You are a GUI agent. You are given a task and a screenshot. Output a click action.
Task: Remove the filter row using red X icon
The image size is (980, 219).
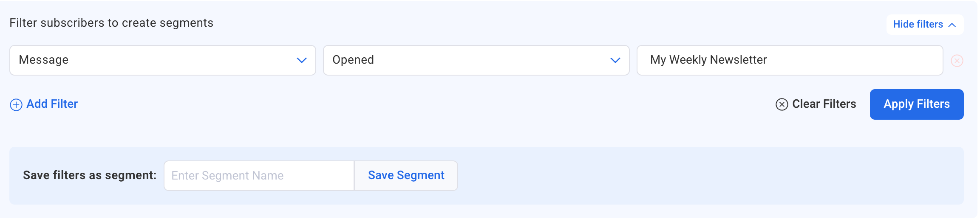(957, 61)
